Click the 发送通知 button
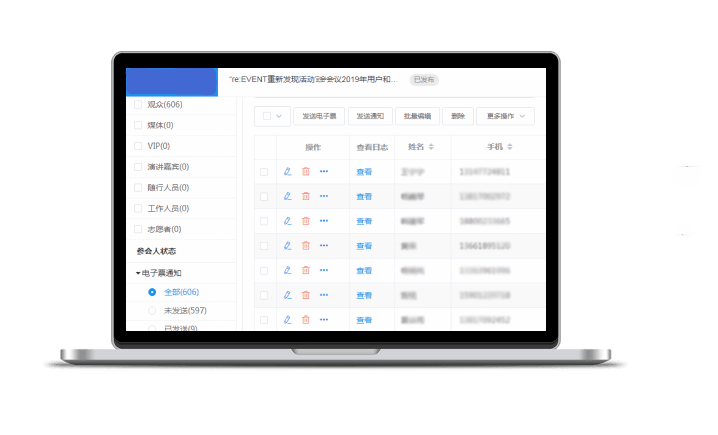 (x=370, y=116)
